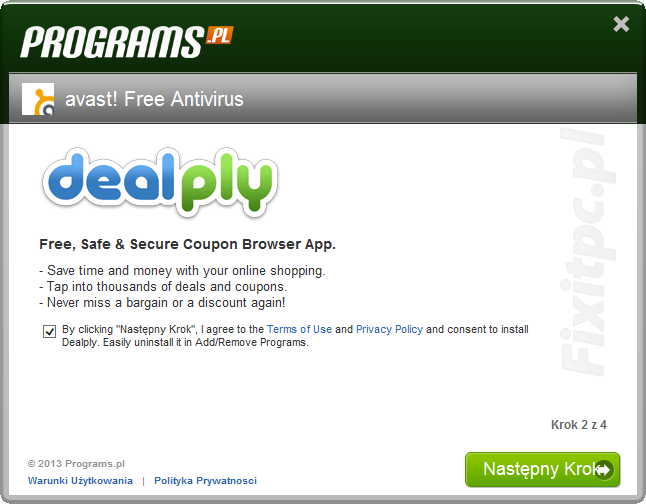Click the Tap into thousands of deals line
The width and height of the screenshot is (646, 504).
coord(163,286)
